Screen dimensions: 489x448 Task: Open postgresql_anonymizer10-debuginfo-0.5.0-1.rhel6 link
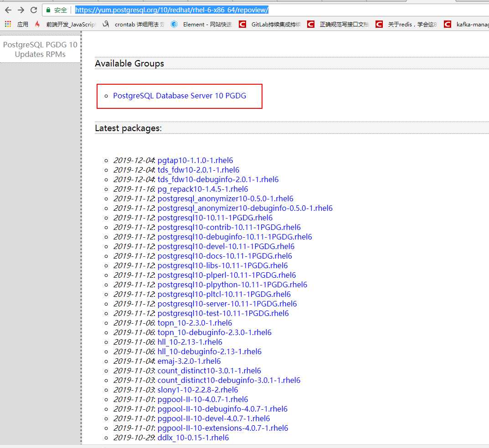click(x=245, y=208)
